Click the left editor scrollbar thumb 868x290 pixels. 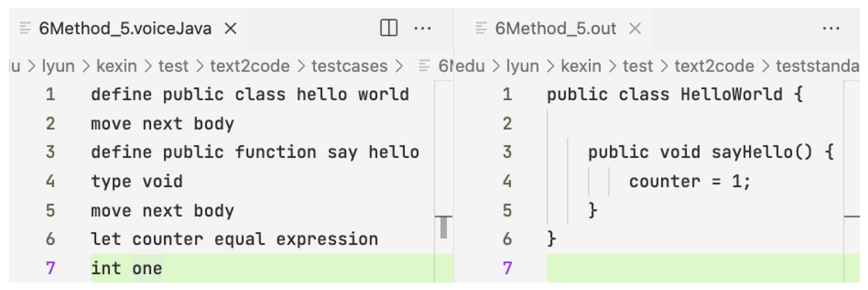[443, 227]
